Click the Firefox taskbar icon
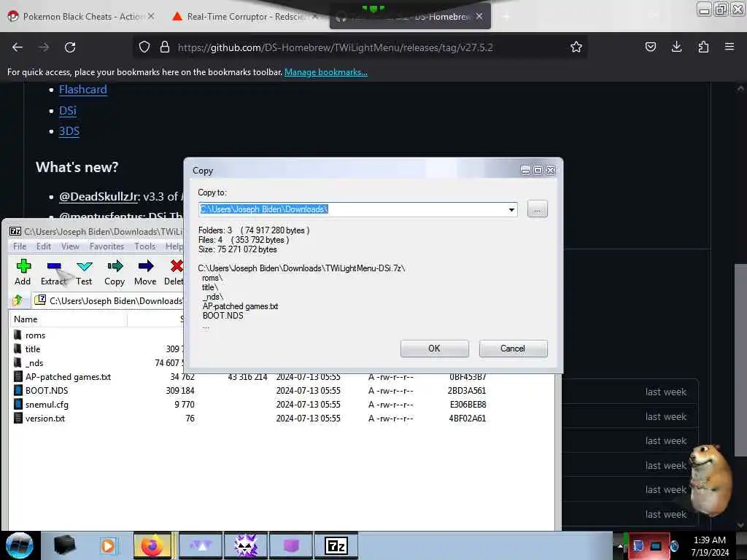 click(152, 545)
